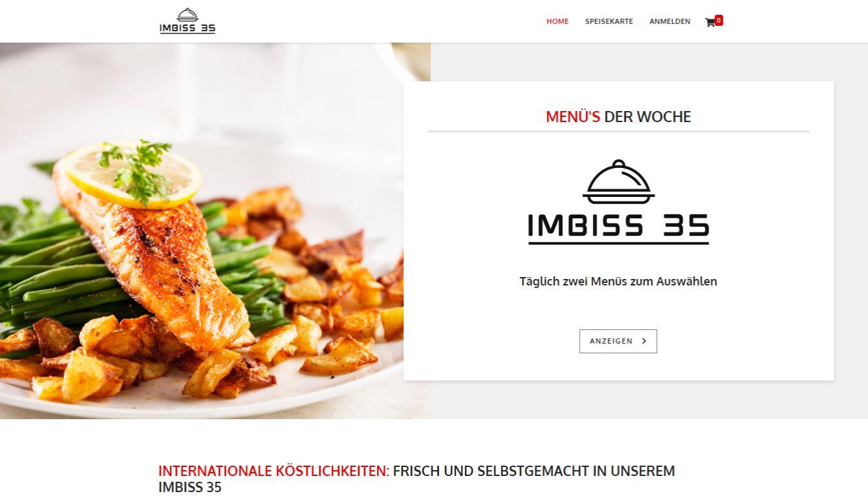Click the lemon slice on the salmon
The width and height of the screenshot is (868, 496).
[x=132, y=173]
